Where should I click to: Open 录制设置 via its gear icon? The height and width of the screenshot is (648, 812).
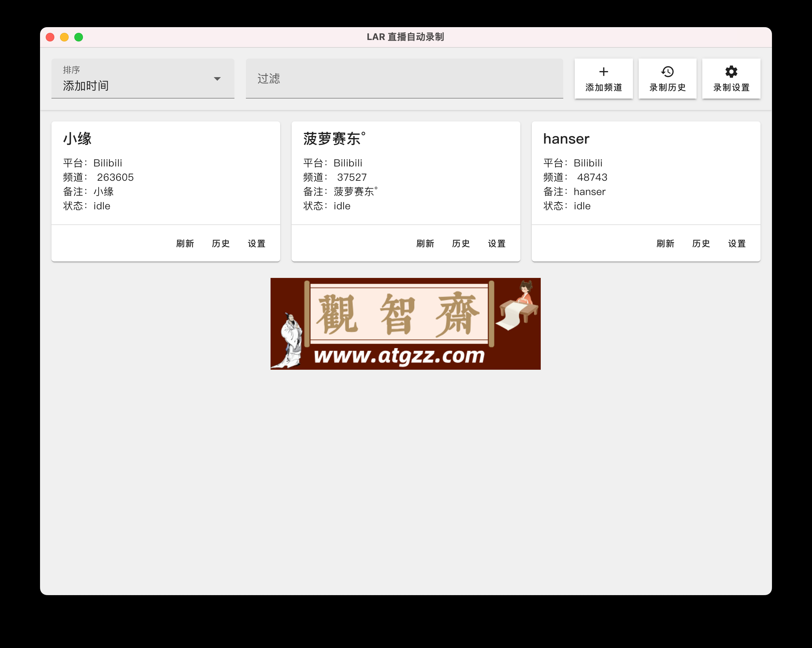click(x=731, y=71)
